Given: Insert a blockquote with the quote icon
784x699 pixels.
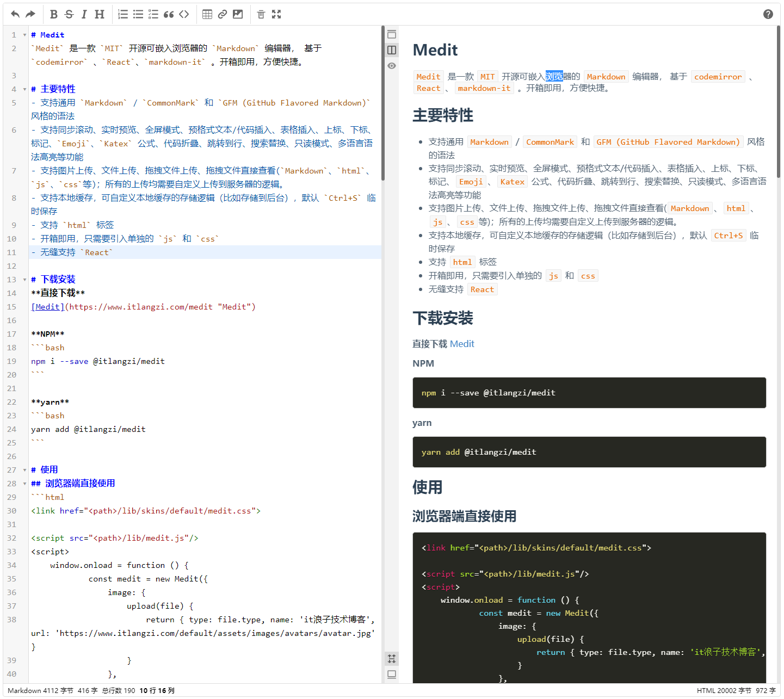Looking at the screenshot, I should (x=169, y=14).
